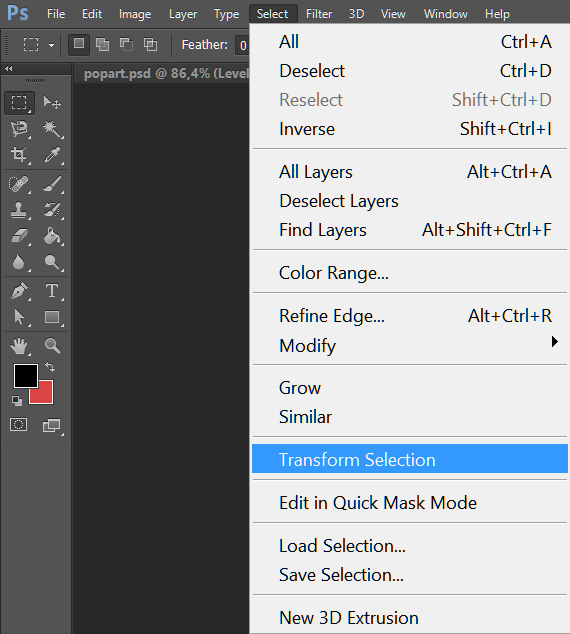Select the Crop tool

(19, 155)
